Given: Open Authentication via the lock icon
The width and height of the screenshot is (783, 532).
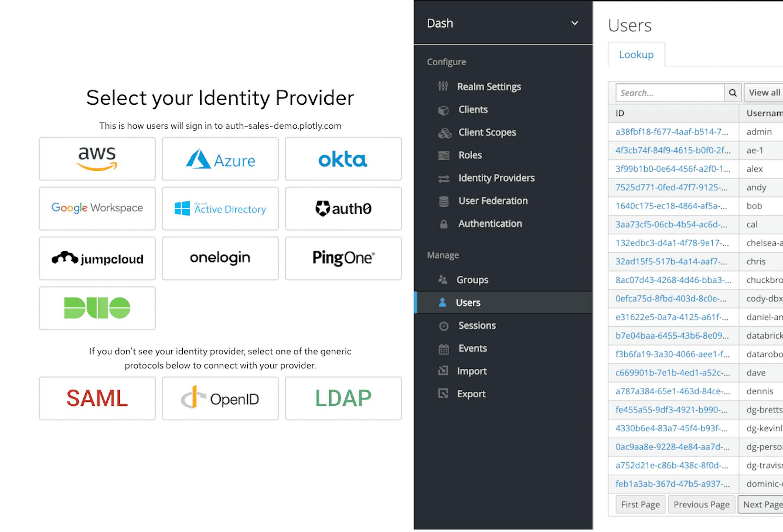Looking at the screenshot, I should [443, 223].
